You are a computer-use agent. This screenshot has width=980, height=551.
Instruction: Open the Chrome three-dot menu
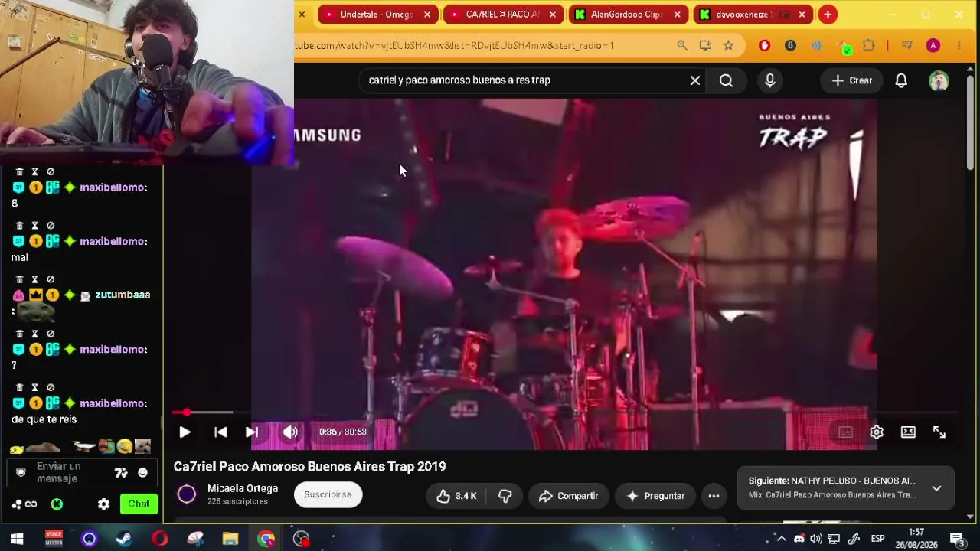click(959, 46)
